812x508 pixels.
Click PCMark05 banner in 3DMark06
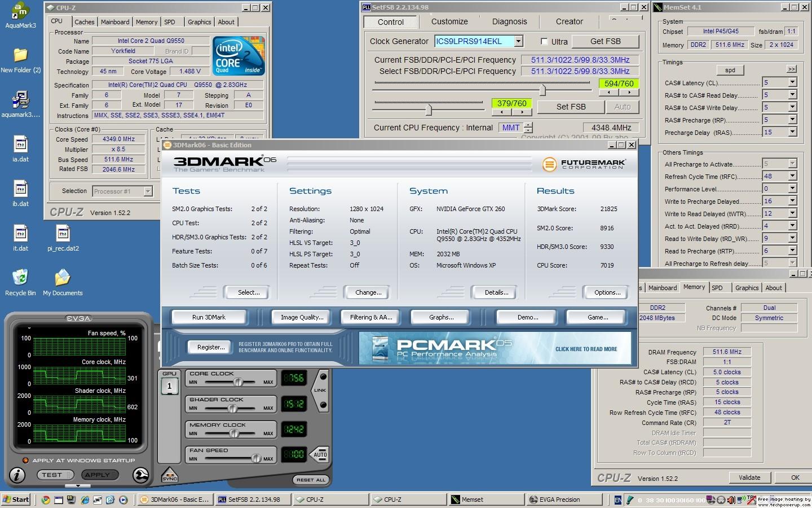494,348
